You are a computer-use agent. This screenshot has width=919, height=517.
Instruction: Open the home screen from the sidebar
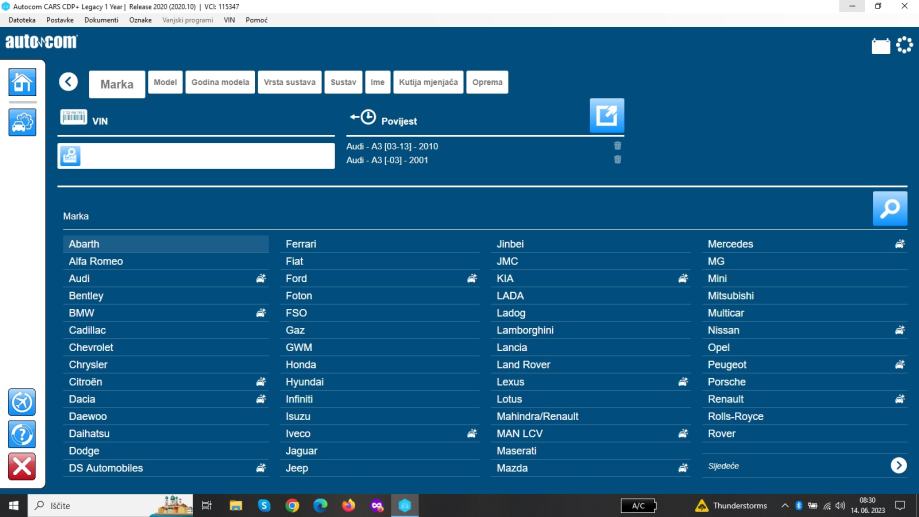(22, 82)
